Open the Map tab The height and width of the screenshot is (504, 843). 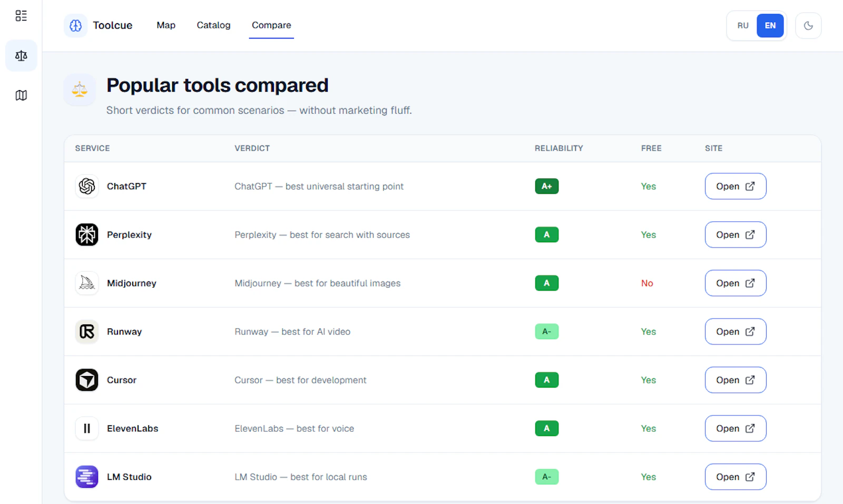tap(166, 25)
